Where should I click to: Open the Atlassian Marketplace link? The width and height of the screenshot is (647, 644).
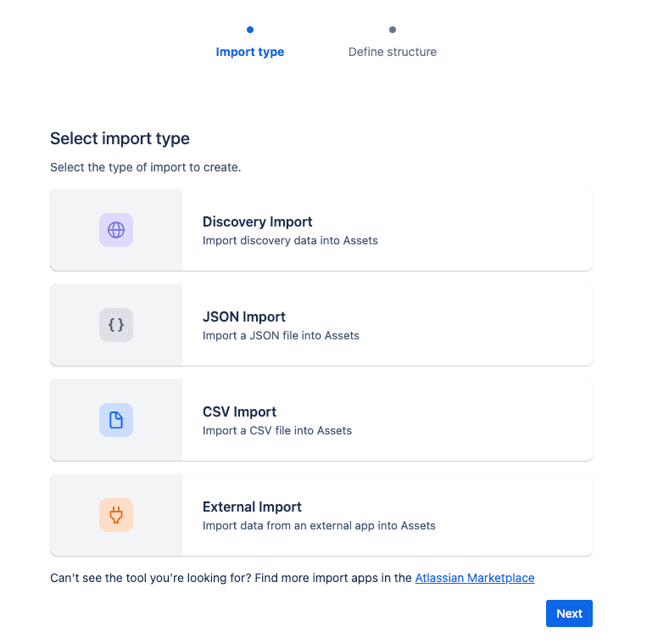click(x=475, y=578)
